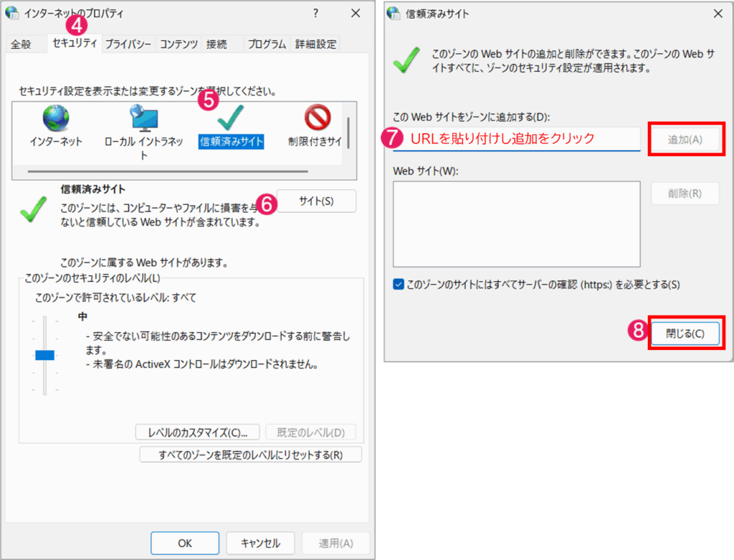Open the Programs (プログラム) tab

267,44
